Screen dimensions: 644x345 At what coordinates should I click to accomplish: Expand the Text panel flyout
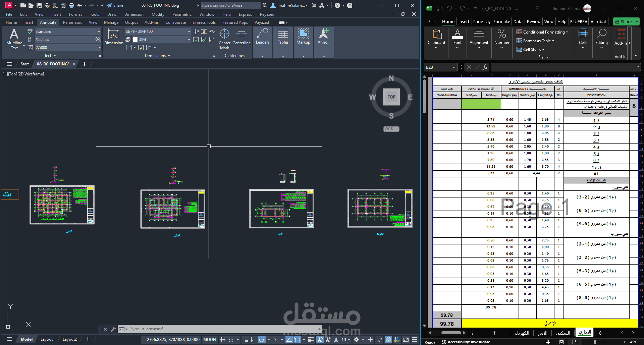coord(50,56)
